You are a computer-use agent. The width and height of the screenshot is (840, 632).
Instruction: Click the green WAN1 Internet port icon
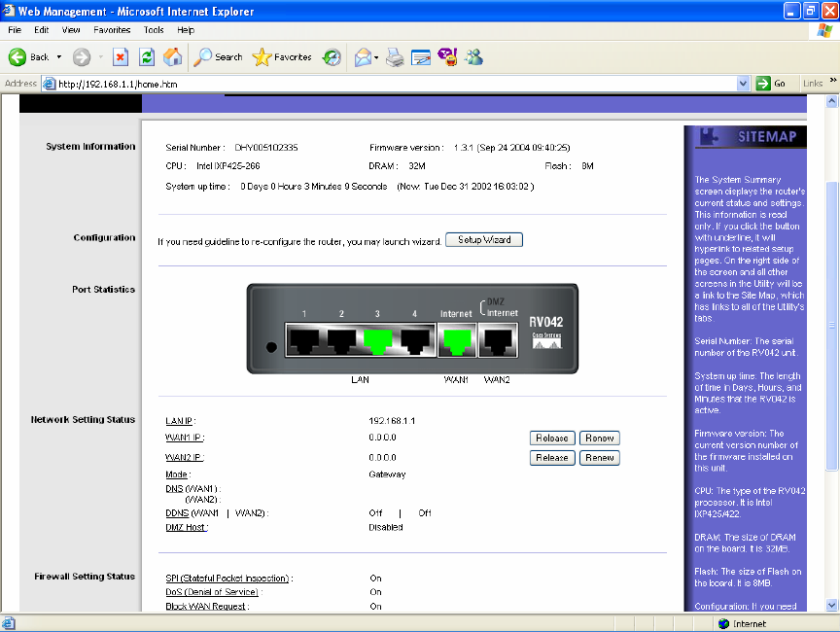pos(456,341)
